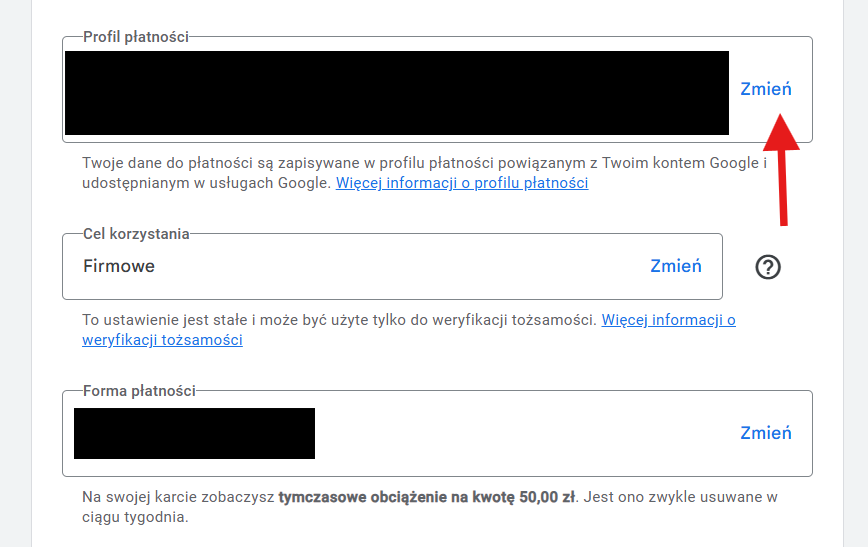Open the help question mark icon
The height and width of the screenshot is (547, 868).
[768, 267]
